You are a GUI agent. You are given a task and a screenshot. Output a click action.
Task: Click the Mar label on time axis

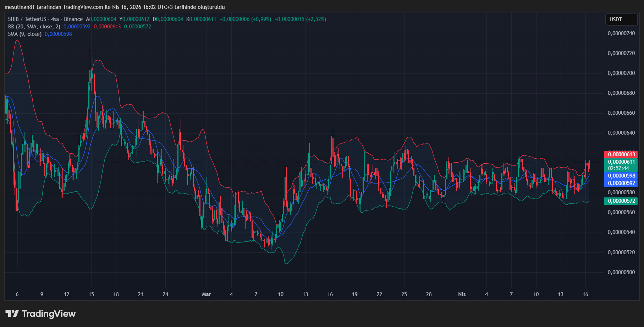tap(206, 294)
